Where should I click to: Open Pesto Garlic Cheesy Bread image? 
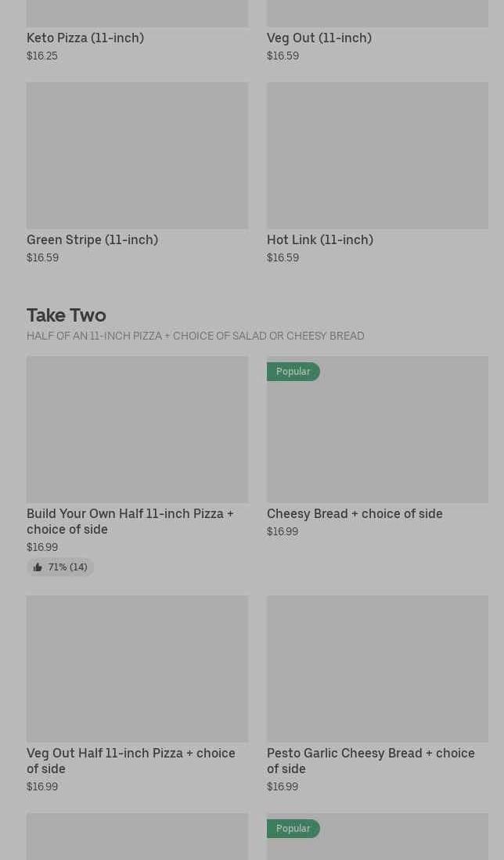377,669
